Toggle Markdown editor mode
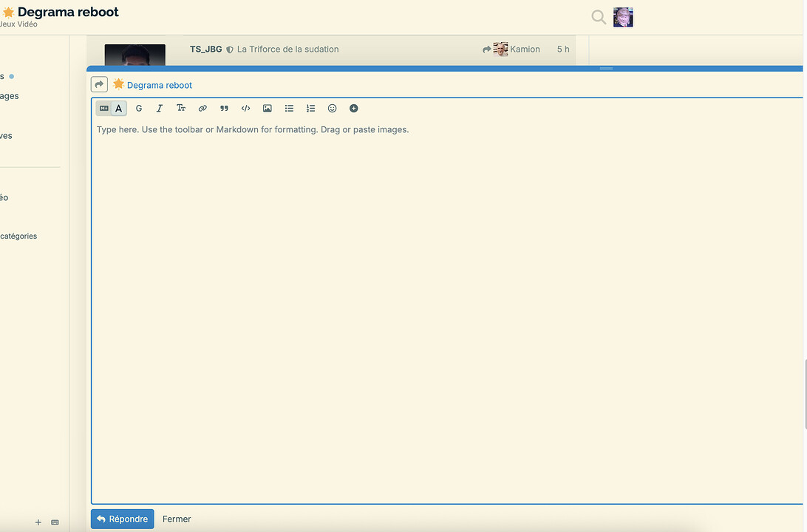 tap(104, 109)
